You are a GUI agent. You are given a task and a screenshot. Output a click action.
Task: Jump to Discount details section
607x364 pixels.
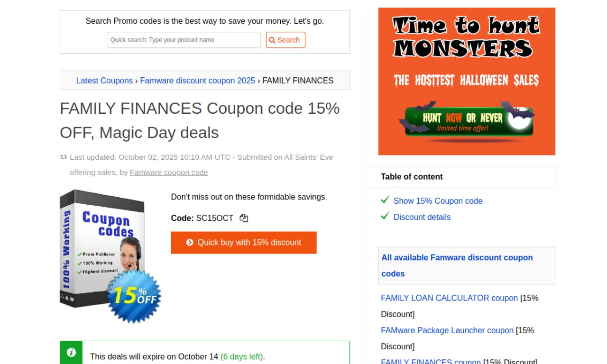point(422,217)
